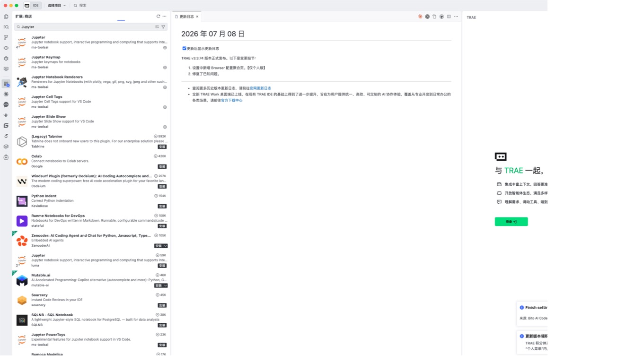Open the Source Control branch icon
644x363 pixels.
6,37
